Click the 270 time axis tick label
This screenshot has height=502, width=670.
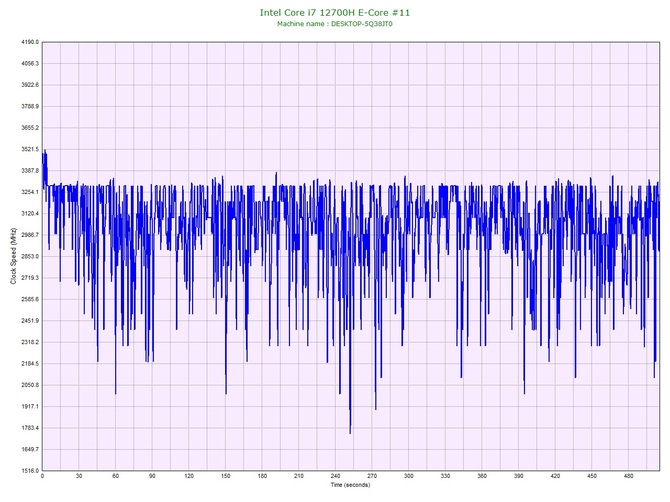click(x=372, y=476)
